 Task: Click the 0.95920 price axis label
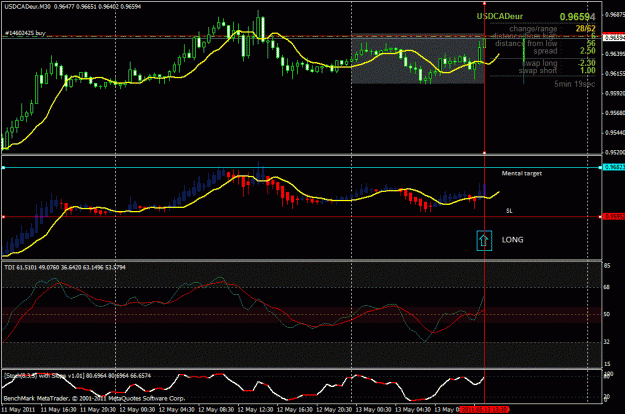(x=614, y=94)
